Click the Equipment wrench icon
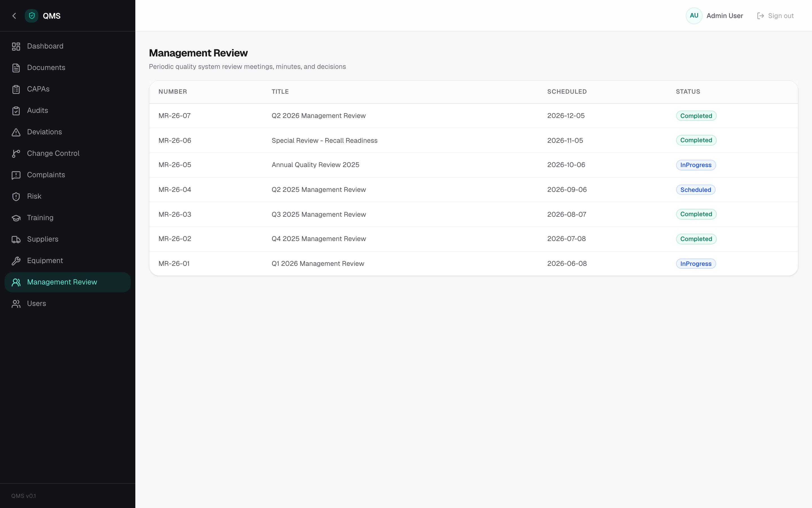This screenshot has height=508, width=812. pyautogui.click(x=16, y=261)
